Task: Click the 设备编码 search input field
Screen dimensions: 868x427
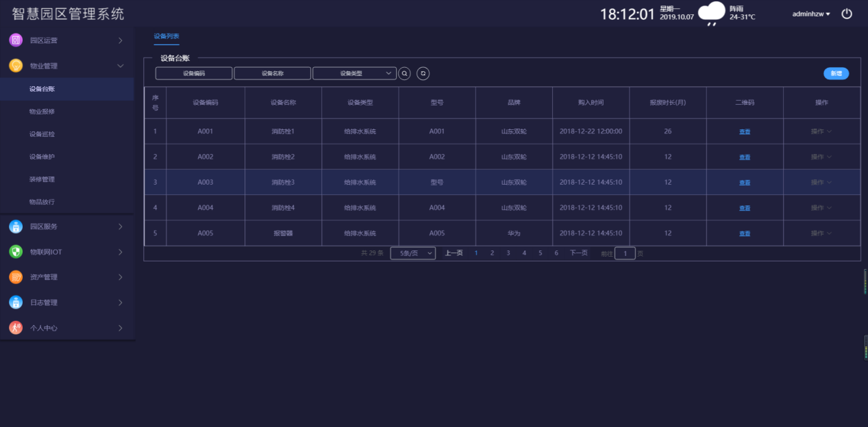Action: tap(194, 73)
